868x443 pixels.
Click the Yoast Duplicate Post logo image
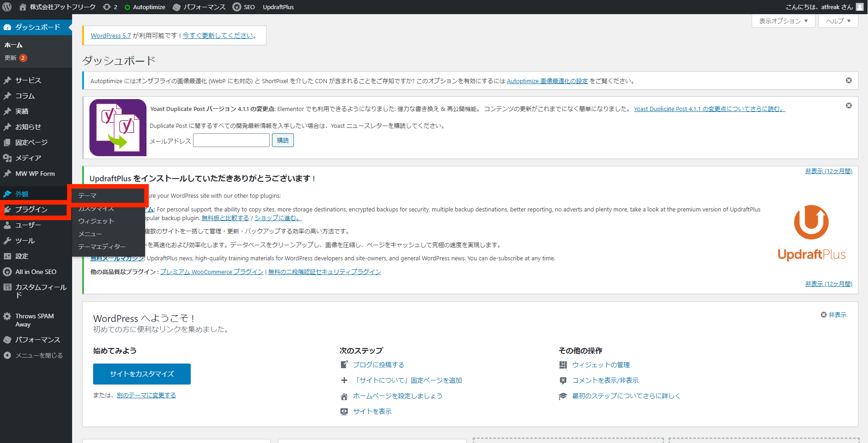[118, 127]
